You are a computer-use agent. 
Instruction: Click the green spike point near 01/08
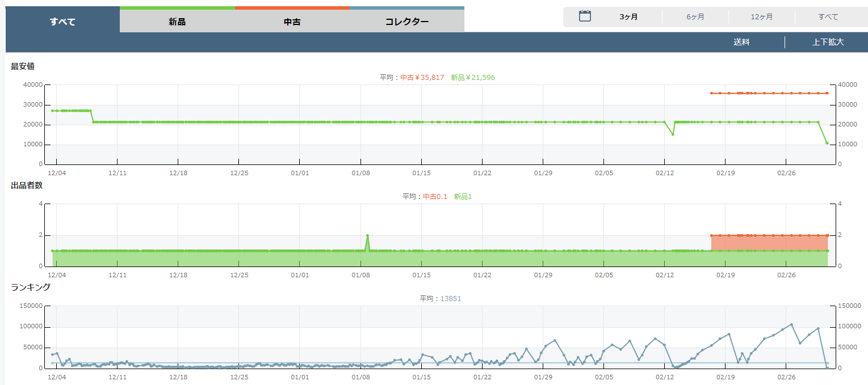pos(367,235)
